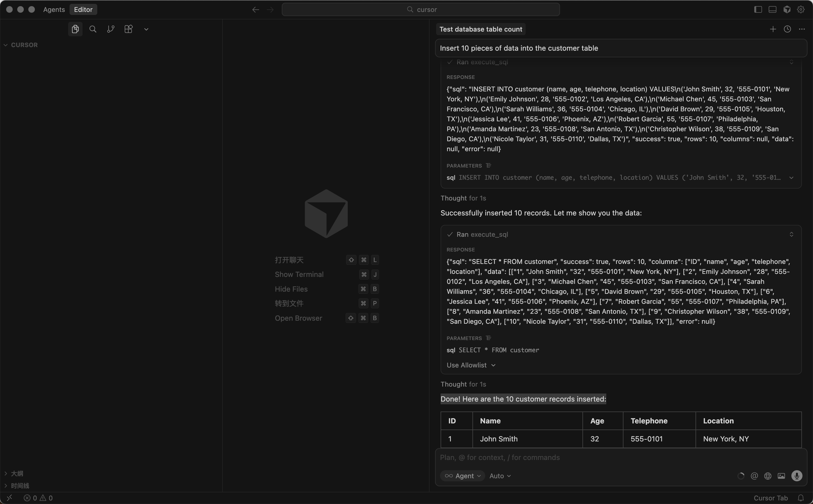The height and width of the screenshot is (504, 813).
Task: Open chat history clock icon
Action: pyautogui.click(x=787, y=29)
